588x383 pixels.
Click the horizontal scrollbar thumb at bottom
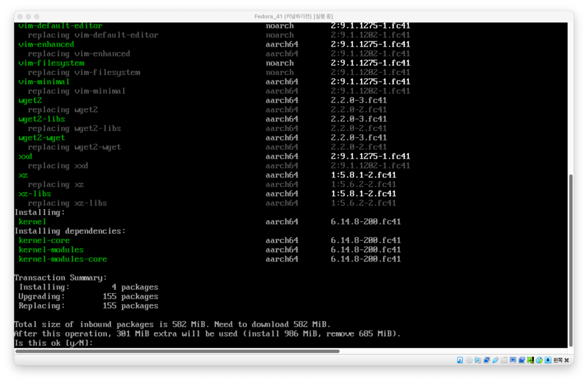point(177,351)
